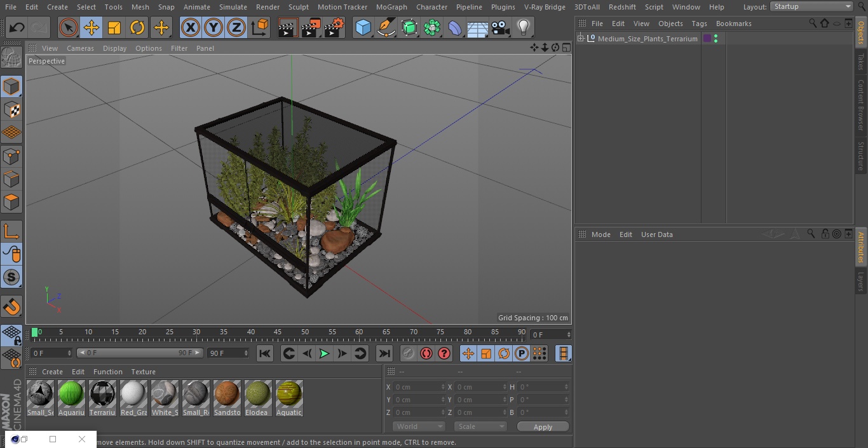Viewport: 868px width, 448px height.
Task: Open the Simulate menu
Action: coord(233,7)
